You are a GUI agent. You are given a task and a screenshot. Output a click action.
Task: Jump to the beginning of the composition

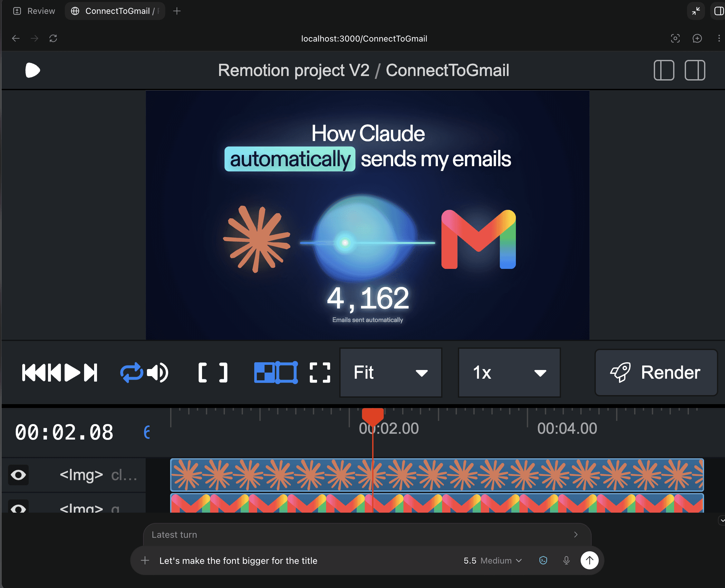(x=34, y=373)
